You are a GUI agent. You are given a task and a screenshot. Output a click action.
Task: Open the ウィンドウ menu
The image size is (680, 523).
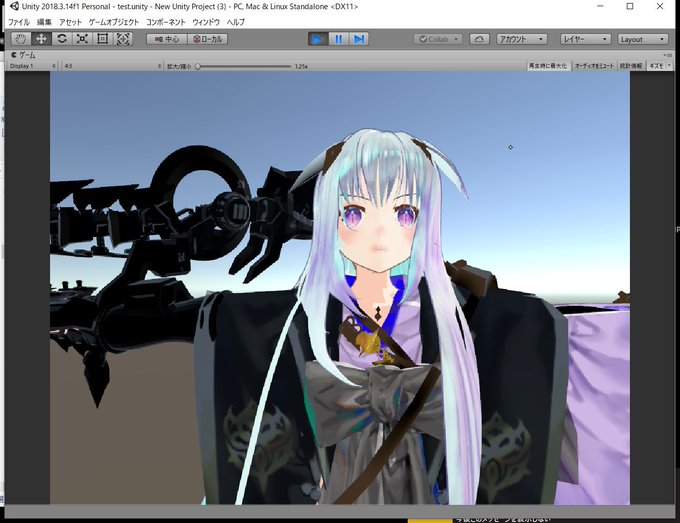[206, 22]
